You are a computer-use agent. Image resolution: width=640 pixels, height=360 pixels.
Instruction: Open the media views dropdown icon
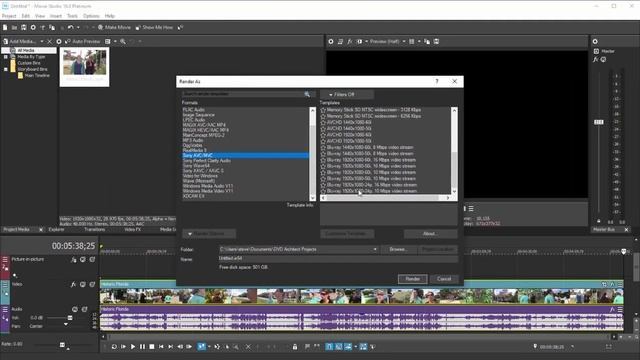(x=108, y=41)
